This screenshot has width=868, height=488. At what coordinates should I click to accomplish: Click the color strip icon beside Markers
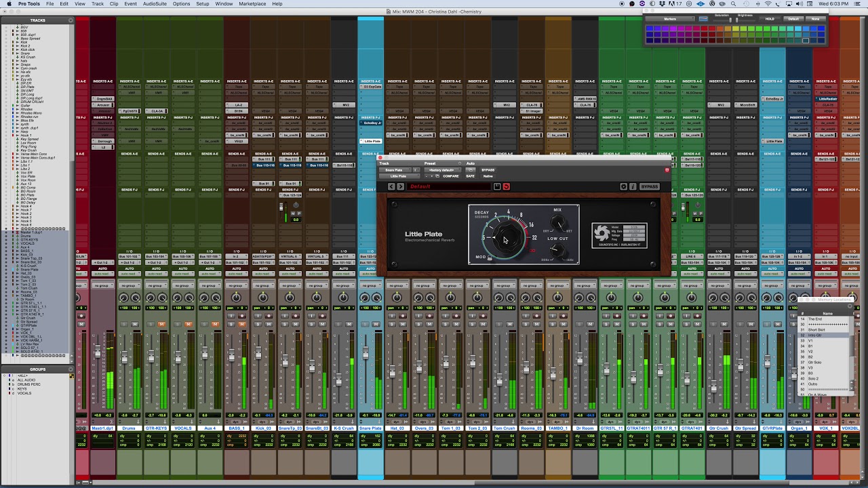tap(703, 19)
